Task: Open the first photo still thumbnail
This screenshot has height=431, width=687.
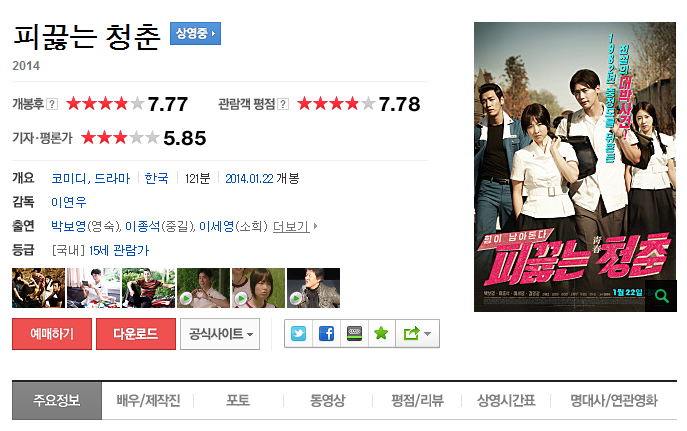Action: (39, 288)
